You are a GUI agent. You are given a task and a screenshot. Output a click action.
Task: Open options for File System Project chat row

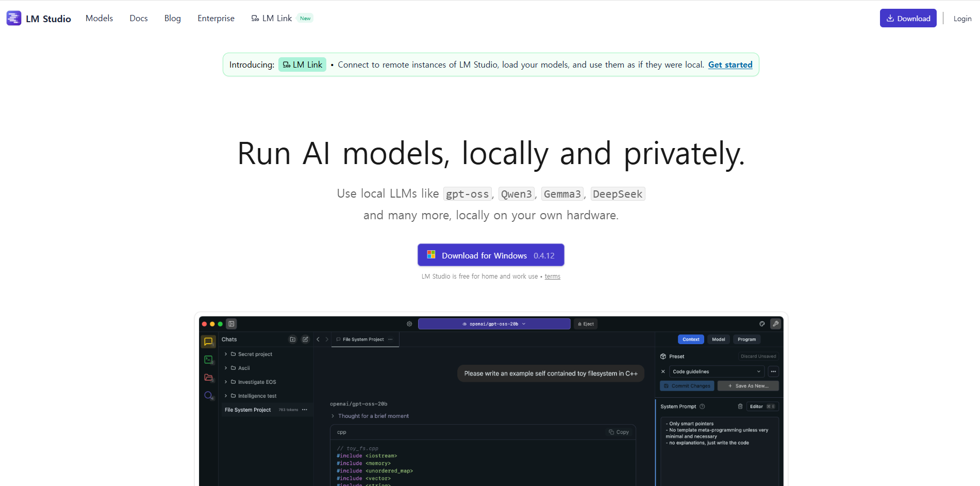tap(305, 410)
